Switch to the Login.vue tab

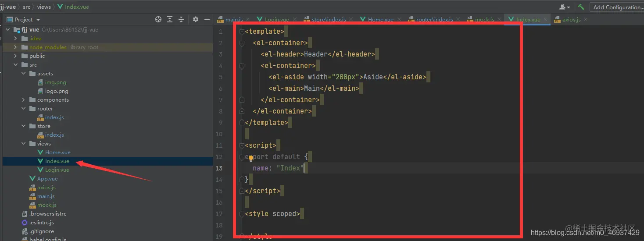click(277, 20)
